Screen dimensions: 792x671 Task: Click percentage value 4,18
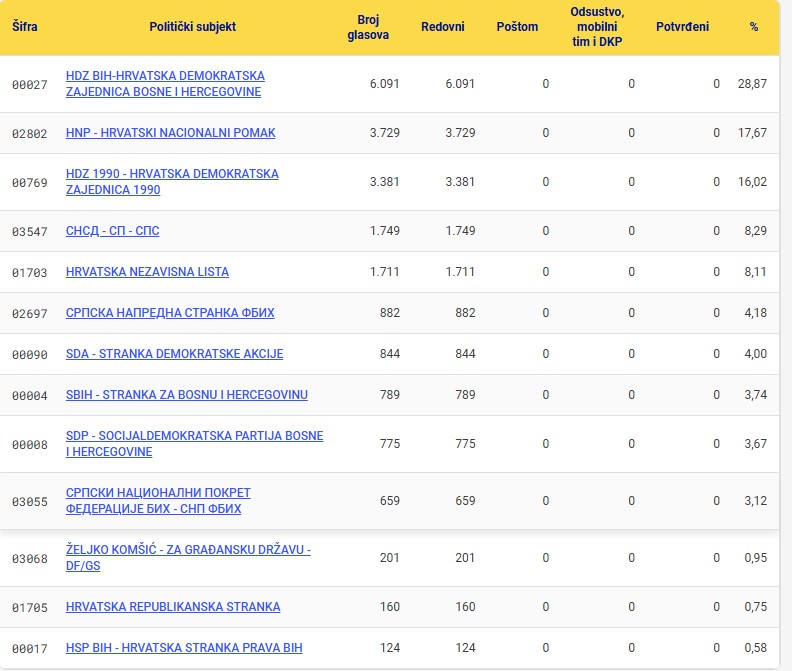coord(755,312)
